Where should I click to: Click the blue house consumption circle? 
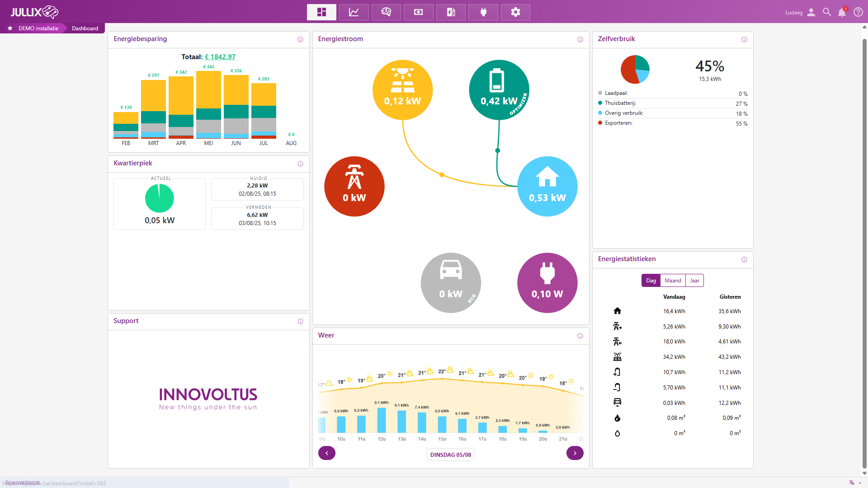point(547,186)
